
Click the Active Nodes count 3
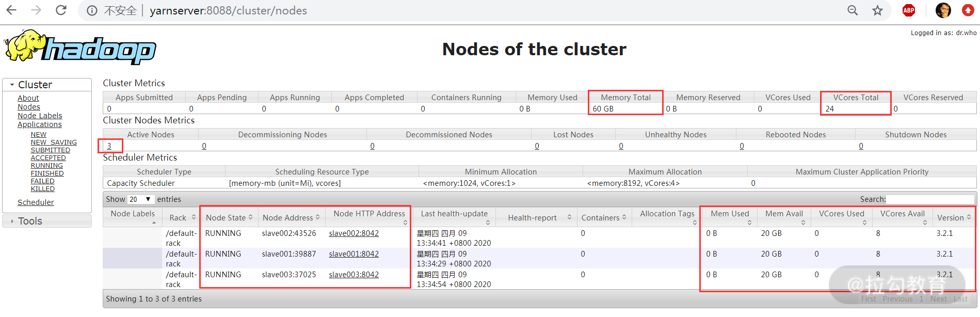coord(109,146)
